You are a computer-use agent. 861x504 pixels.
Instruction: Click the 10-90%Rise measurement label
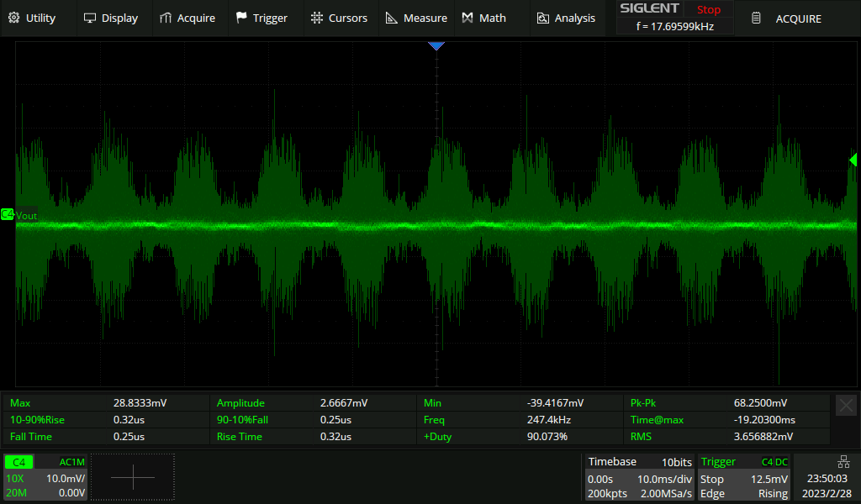pos(37,419)
